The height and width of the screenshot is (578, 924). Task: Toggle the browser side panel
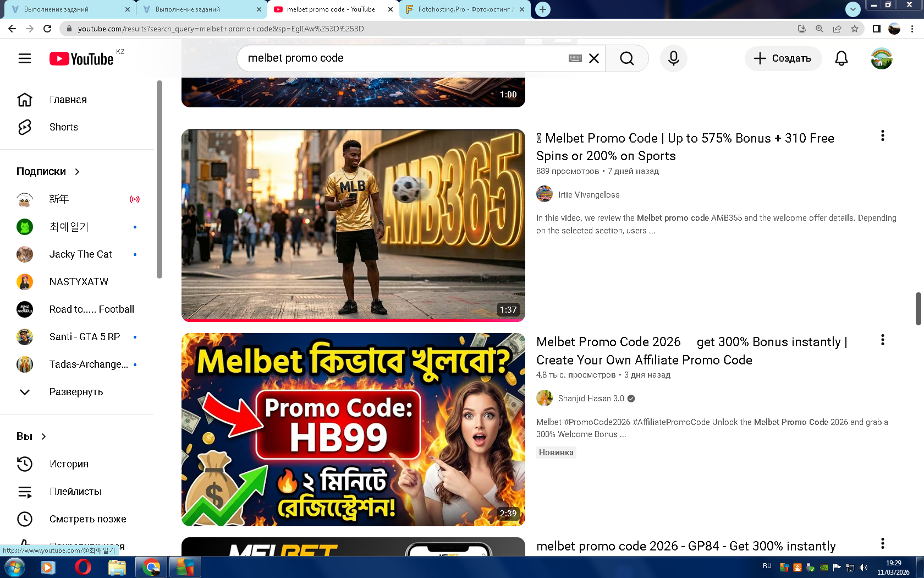coord(877,29)
